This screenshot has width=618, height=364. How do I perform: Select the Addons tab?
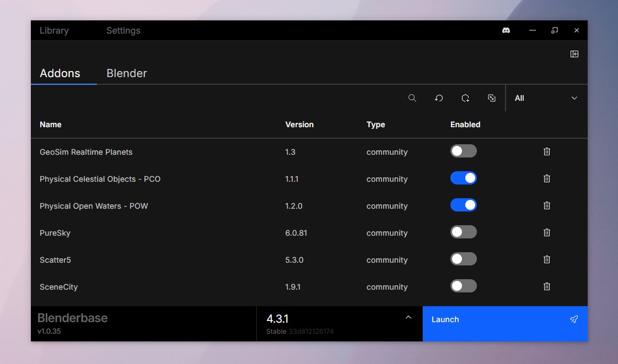pyautogui.click(x=60, y=73)
